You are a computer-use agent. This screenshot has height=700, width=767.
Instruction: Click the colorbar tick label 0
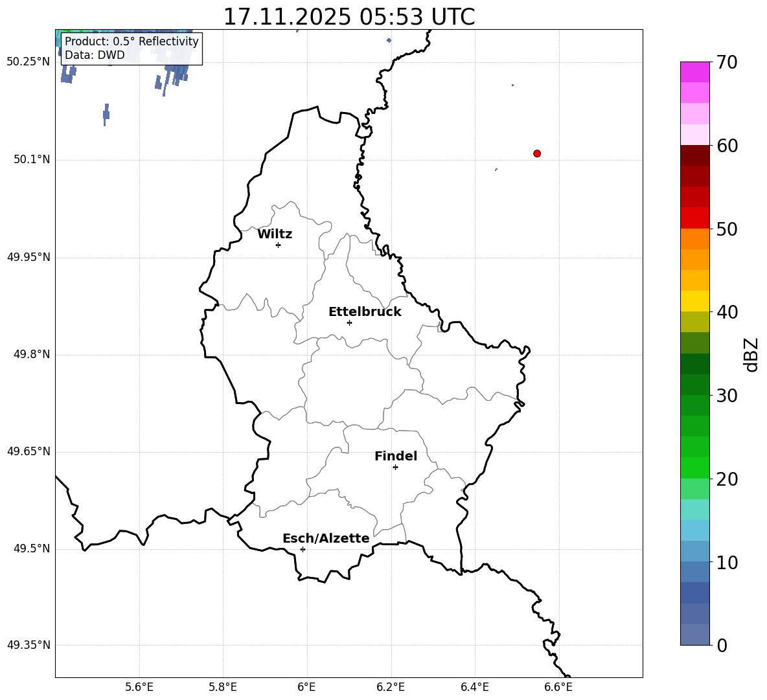click(x=722, y=645)
